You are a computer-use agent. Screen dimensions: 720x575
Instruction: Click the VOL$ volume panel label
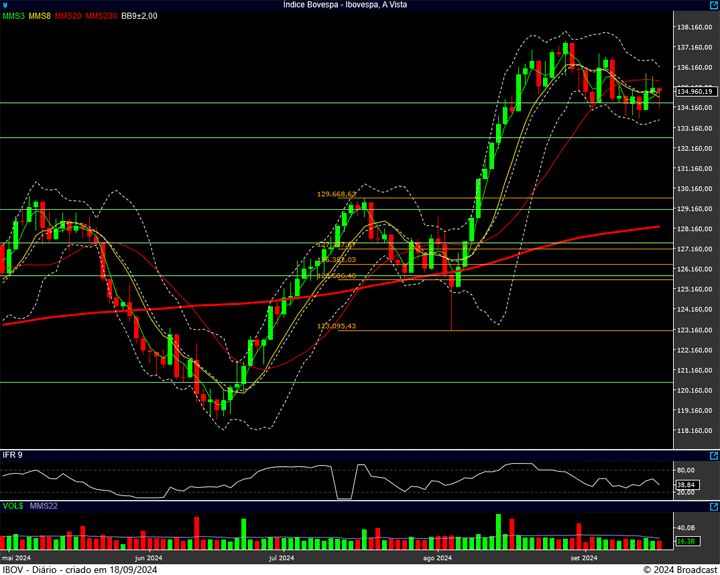[13, 508]
